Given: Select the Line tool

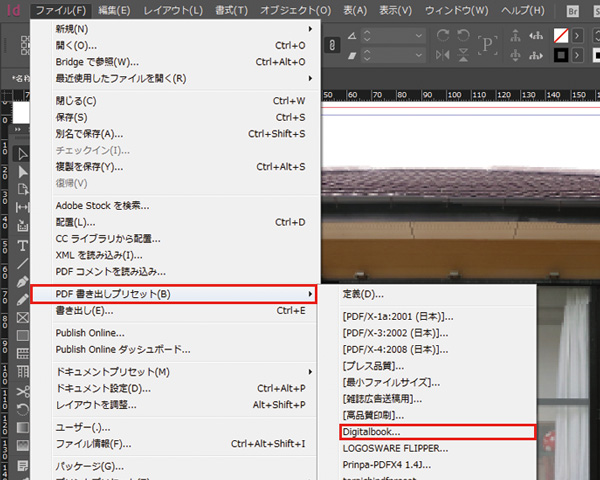Looking at the screenshot, I should pyautogui.click(x=22, y=263).
